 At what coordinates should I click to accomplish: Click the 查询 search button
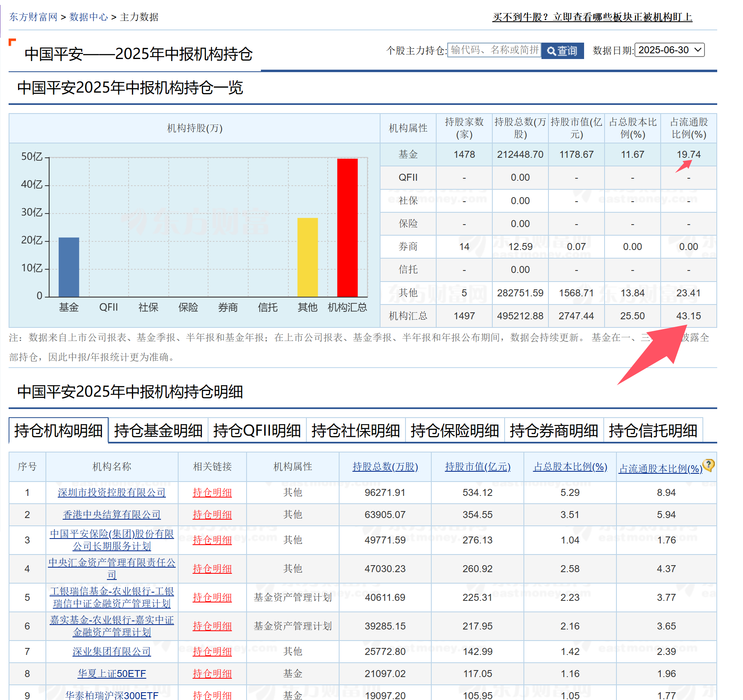pyautogui.click(x=562, y=50)
